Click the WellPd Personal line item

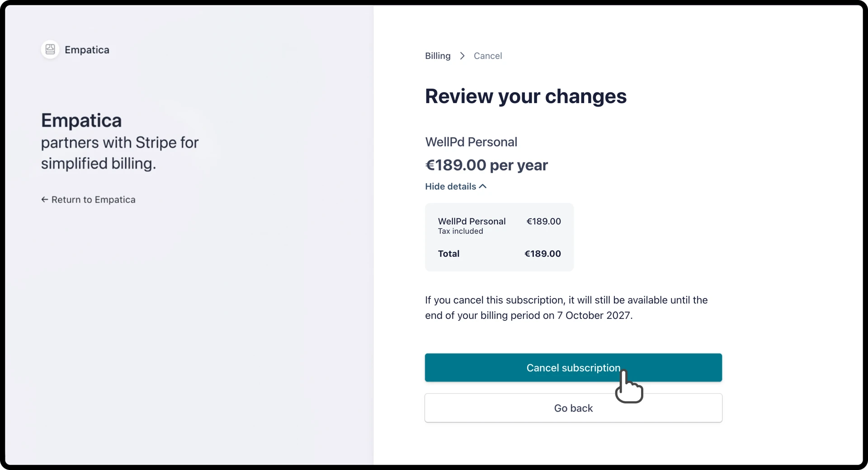(472, 221)
